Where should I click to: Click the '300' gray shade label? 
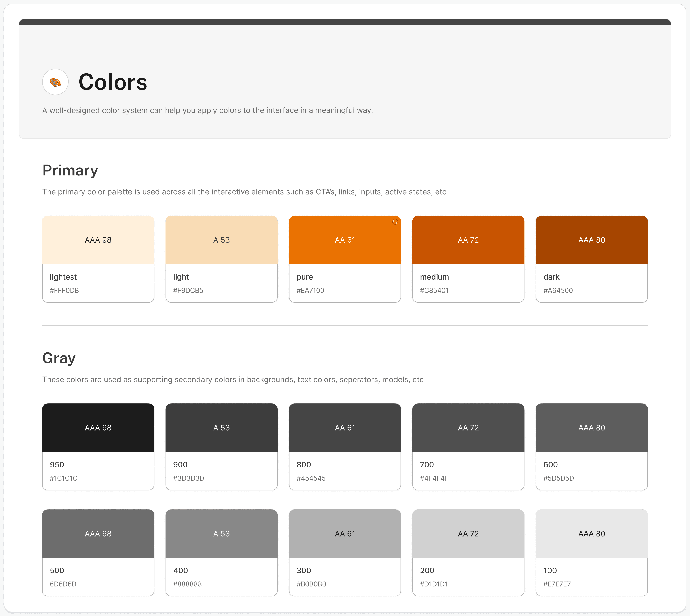(x=304, y=571)
